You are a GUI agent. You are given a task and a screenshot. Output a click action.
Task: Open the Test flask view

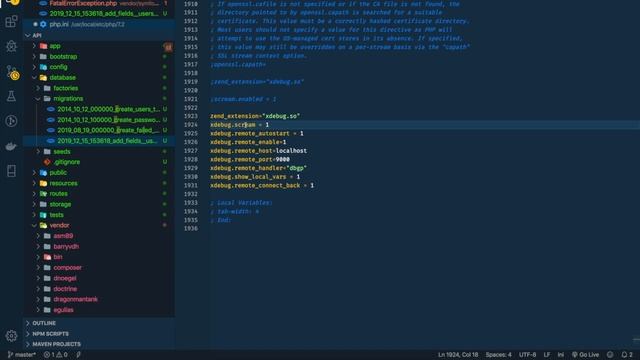tap(11, 96)
